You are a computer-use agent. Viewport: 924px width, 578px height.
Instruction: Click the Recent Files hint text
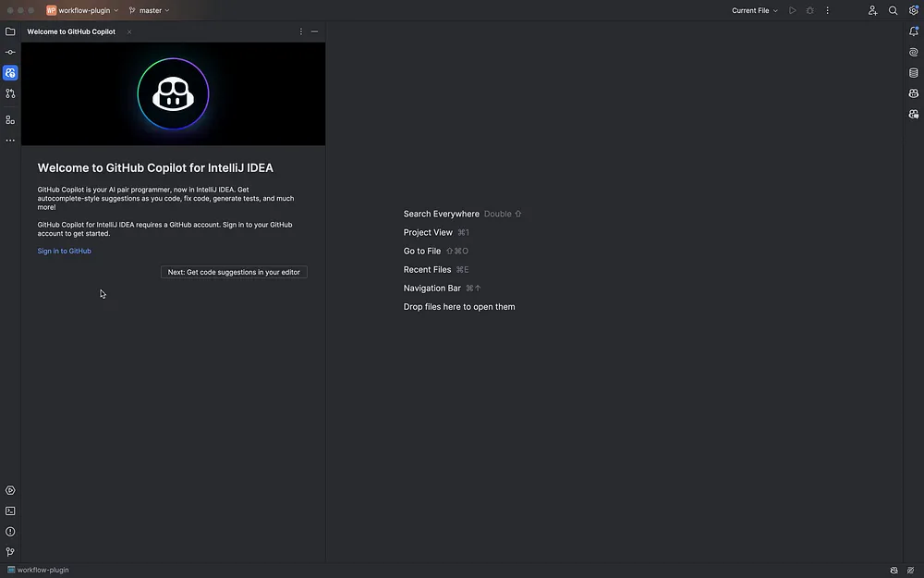point(427,269)
